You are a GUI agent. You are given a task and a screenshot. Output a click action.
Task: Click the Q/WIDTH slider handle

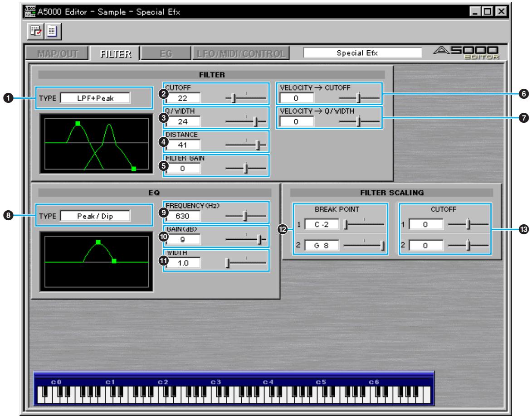click(255, 122)
